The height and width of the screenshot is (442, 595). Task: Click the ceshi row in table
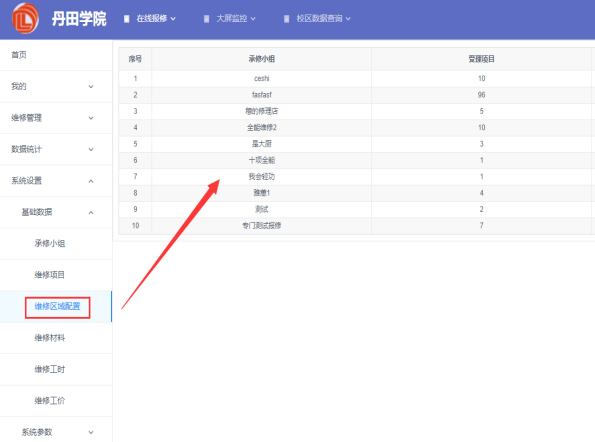point(357,79)
